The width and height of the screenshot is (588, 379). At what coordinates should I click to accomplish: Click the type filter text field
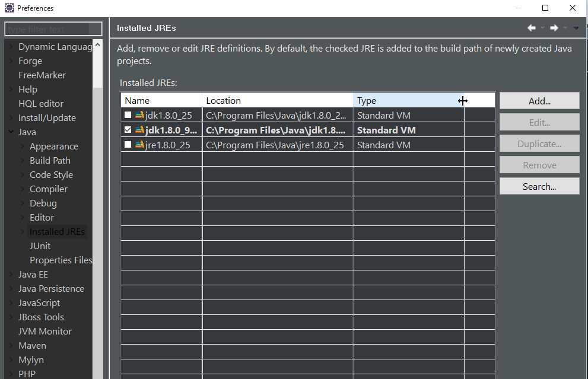(53, 29)
